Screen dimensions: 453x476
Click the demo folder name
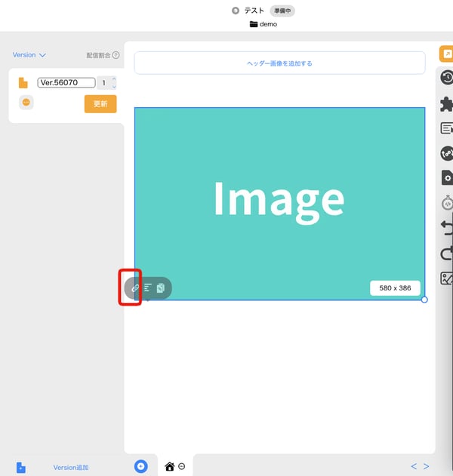point(268,24)
